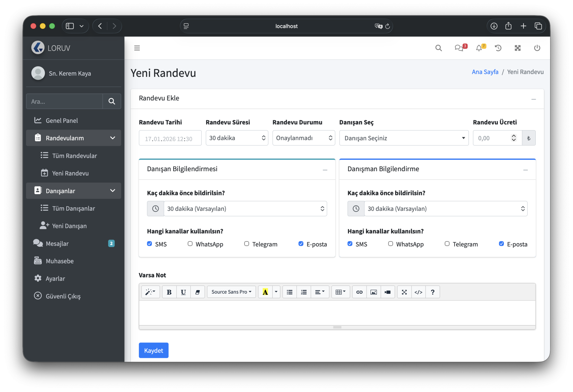Click the Randevu Tarihi date field
Image resolution: width=573 pixels, height=392 pixels.
[x=170, y=138]
